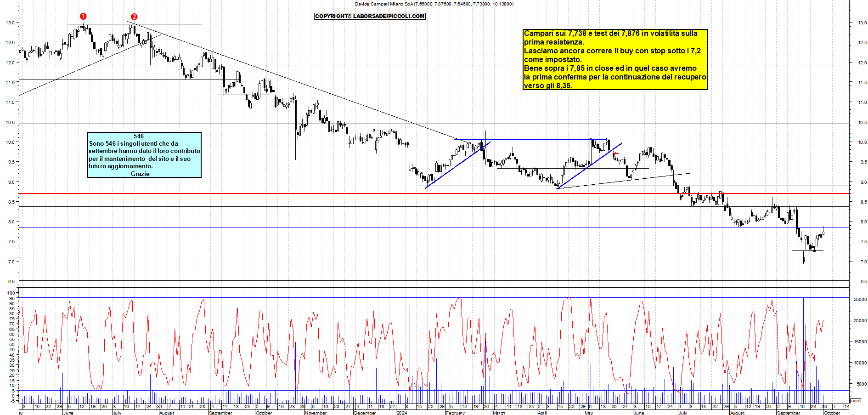Select the 10.0 label on the right price axis

click(x=862, y=142)
